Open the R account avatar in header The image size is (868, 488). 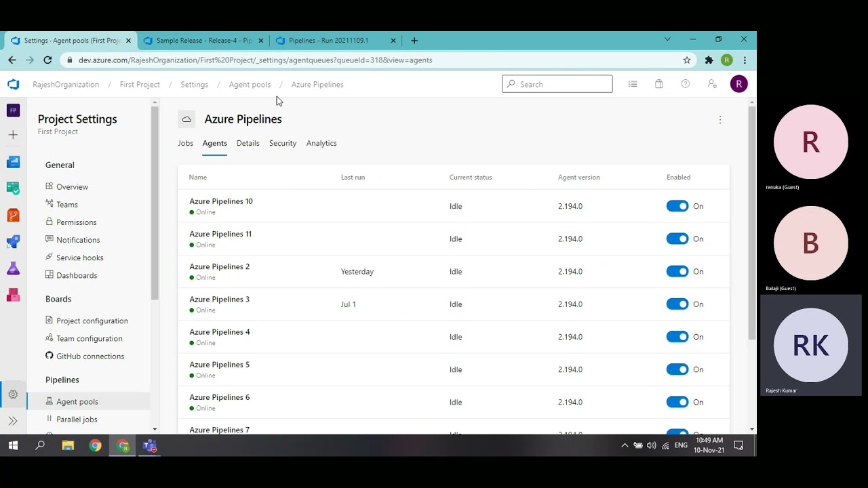point(738,84)
